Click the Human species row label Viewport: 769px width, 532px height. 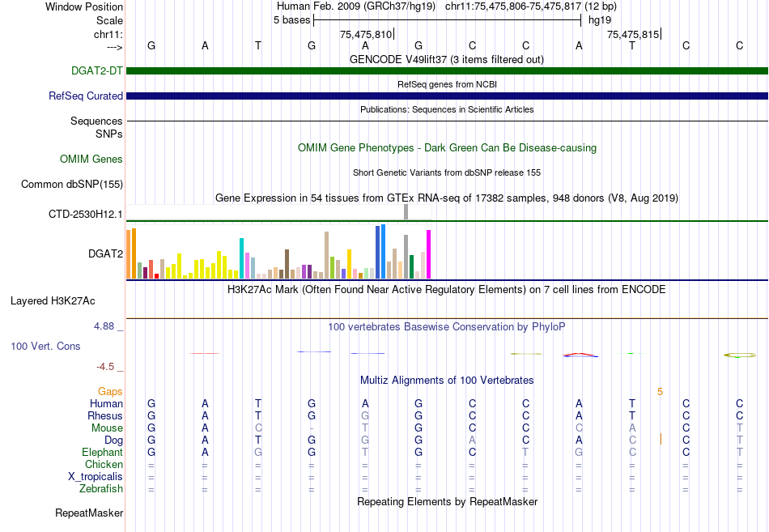click(x=106, y=403)
